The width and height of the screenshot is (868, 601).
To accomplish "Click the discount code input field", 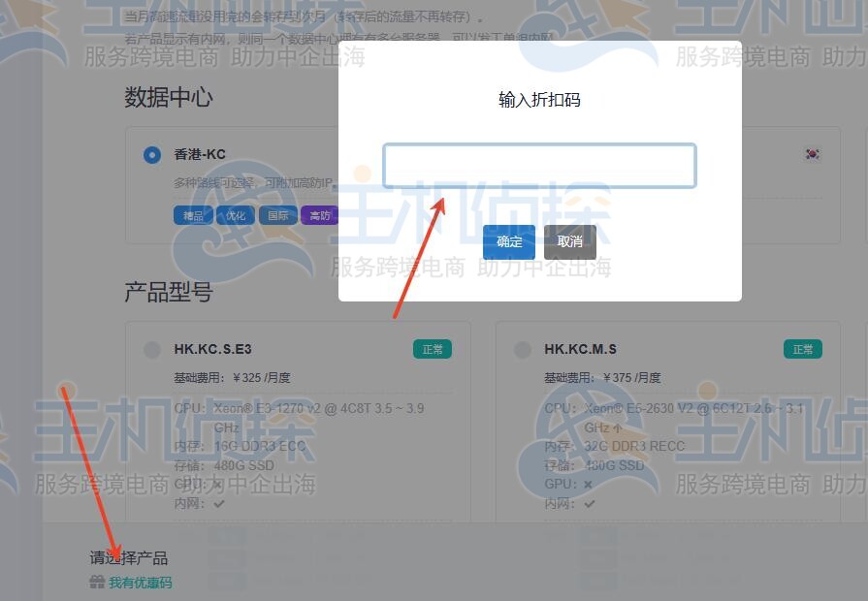I will pos(539,166).
